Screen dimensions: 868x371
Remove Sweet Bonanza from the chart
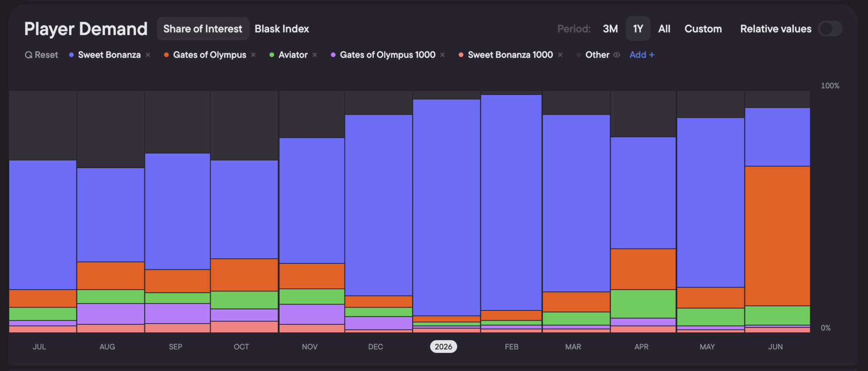pyautogui.click(x=148, y=55)
